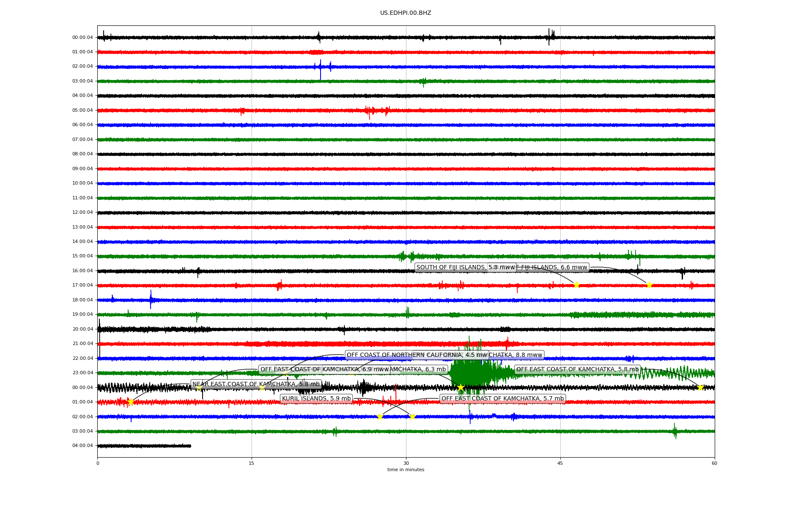Click the 'OFF EAST COAST OF KAMCHATKA, 6.9 mww' label
The width and height of the screenshot is (812, 508).
coord(324,370)
